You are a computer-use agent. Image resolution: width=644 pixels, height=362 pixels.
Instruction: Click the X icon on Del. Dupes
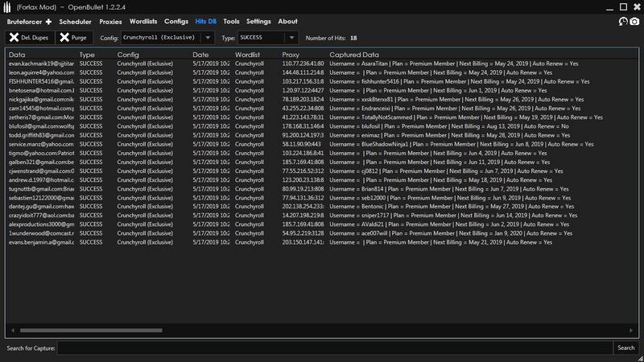[x=14, y=37]
